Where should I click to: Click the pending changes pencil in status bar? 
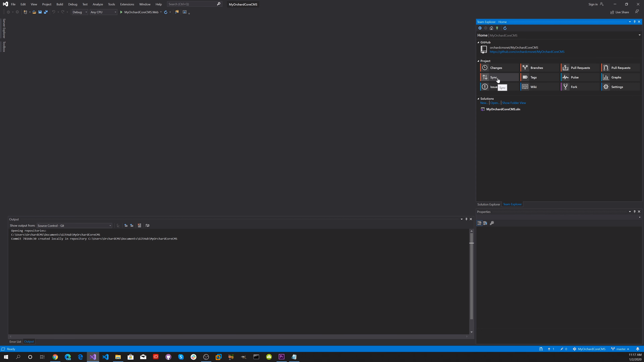click(x=564, y=349)
